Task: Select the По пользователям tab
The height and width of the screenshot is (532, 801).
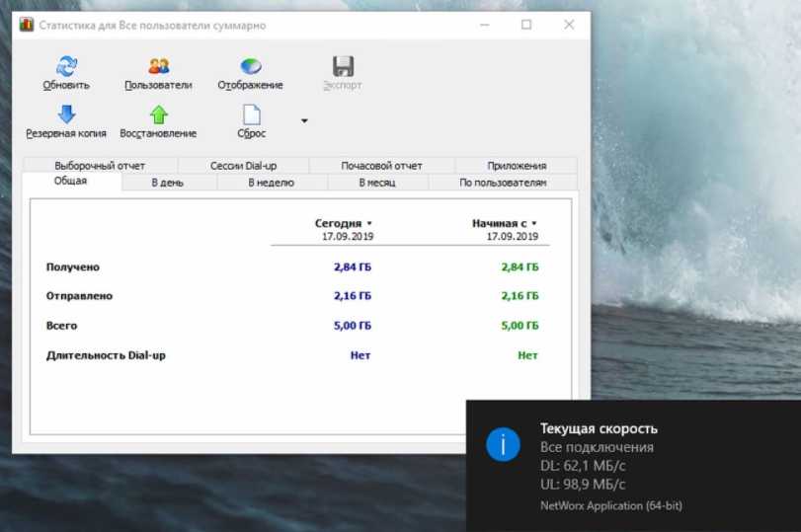Action: tap(502, 183)
